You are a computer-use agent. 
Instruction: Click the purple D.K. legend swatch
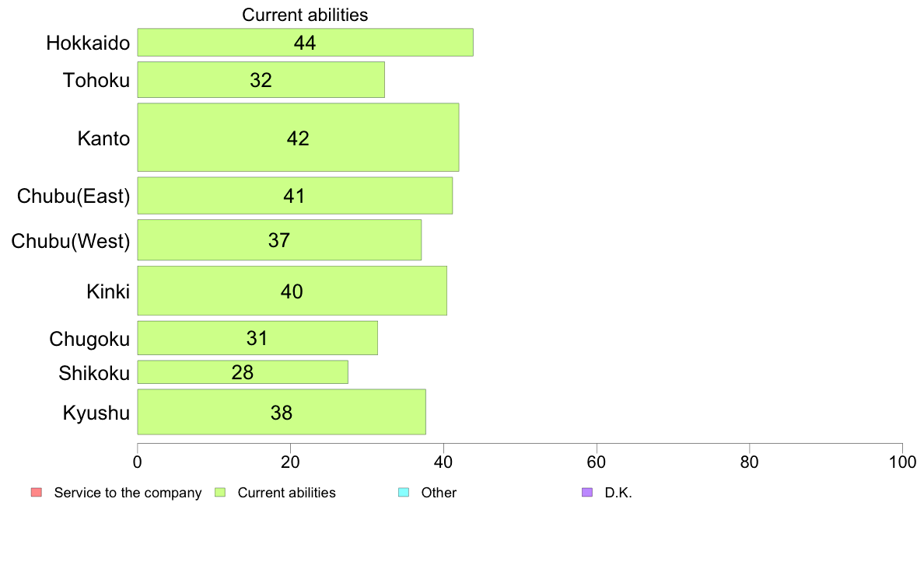587,493
